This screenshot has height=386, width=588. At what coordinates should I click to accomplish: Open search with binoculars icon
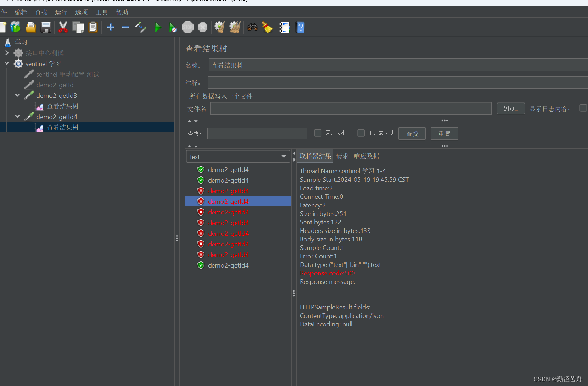[x=252, y=27]
